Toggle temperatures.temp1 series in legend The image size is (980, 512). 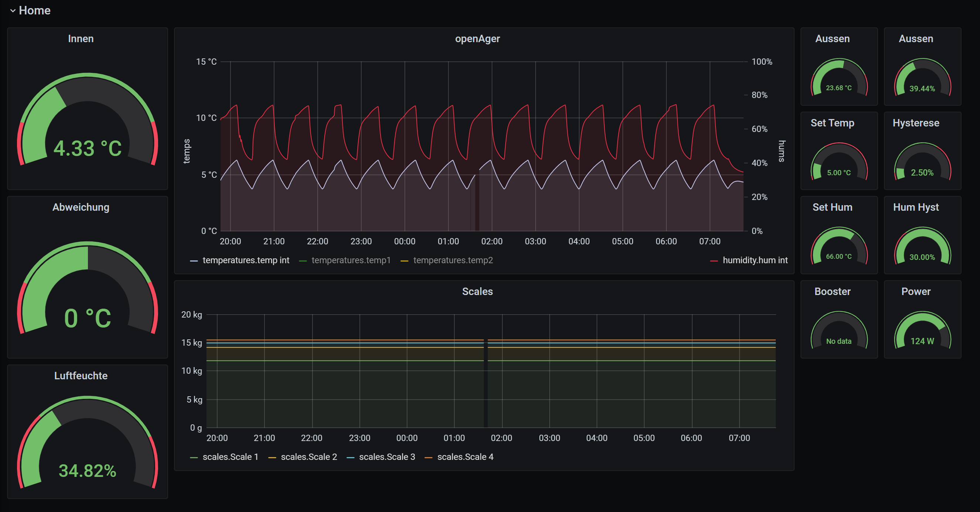[x=351, y=260]
